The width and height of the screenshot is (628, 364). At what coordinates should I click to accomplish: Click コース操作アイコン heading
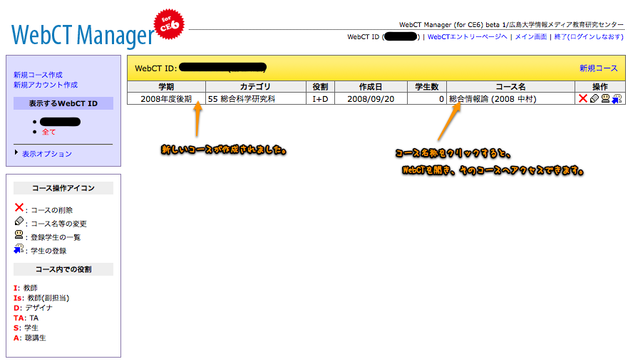point(63,188)
